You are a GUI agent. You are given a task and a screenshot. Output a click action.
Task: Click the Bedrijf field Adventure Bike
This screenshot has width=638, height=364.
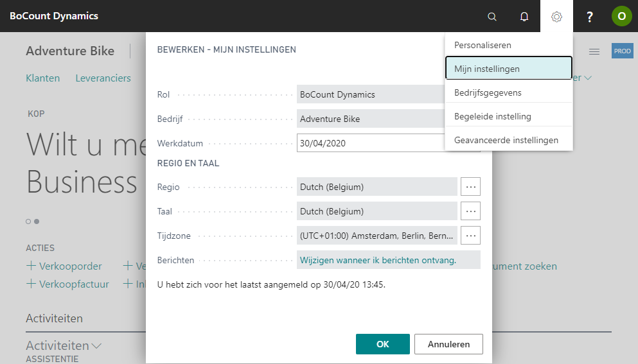point(370,118)
